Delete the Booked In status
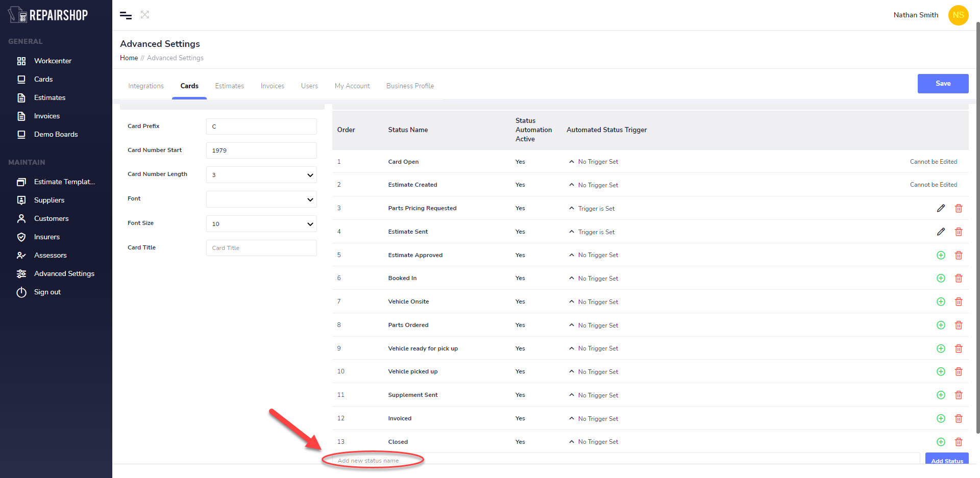Image resolution: width=980 pixels, height=478 pixels. [x=959, y=278]
